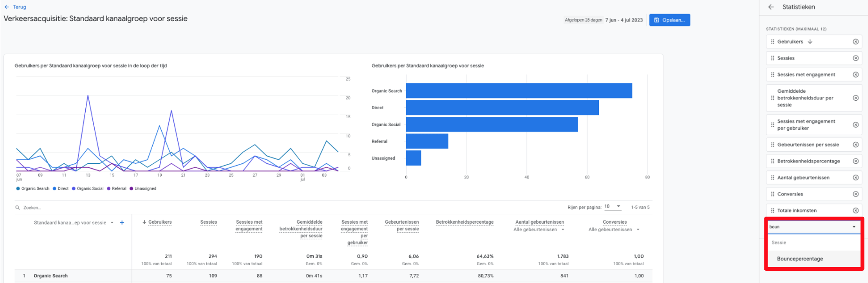The width and height of the screenshot is (868, 283).
Task: Click sort arrow next to Gebruikers metric
Action: [810, 42]
